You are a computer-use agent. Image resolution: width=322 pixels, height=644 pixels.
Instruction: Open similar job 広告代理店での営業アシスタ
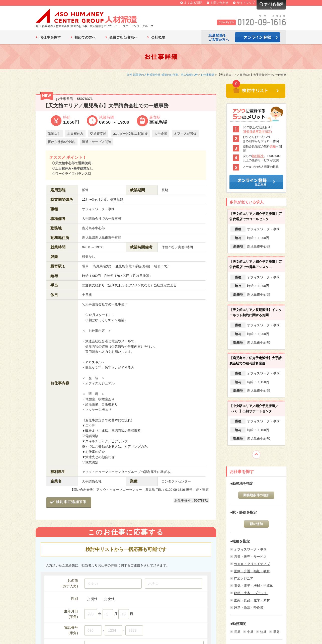(x=256, y=264)
